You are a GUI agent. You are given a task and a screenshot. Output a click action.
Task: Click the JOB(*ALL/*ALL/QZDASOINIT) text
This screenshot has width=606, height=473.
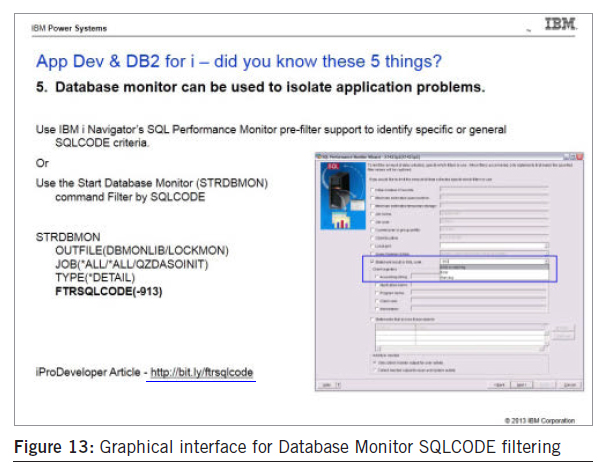tap(131, 264)
